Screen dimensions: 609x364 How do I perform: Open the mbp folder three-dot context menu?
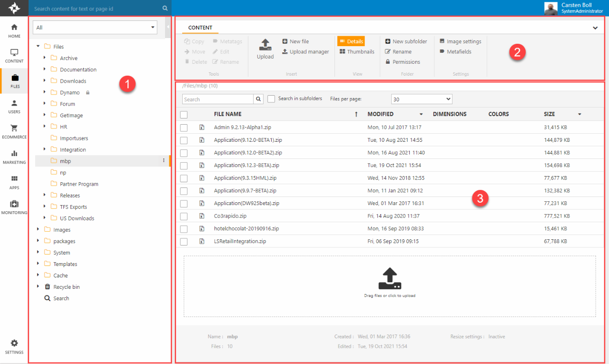(x=164, y=161)
